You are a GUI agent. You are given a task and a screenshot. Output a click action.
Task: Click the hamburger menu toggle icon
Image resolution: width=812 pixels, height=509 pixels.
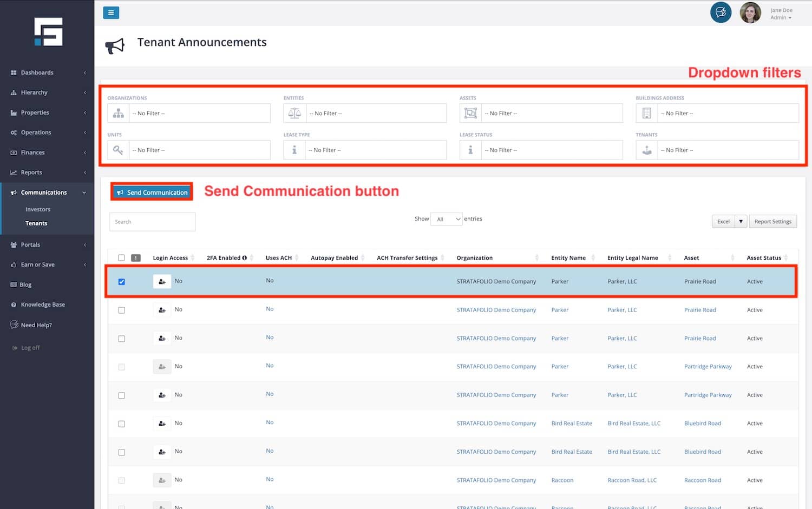[x=111, y=13]
